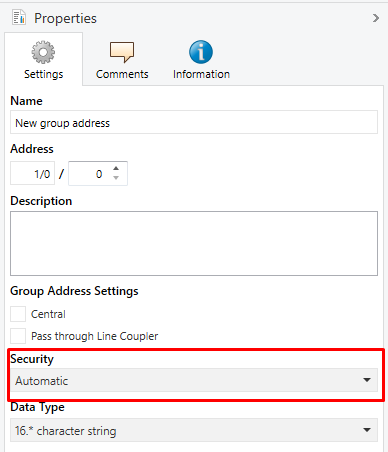This screenshot has width=388, height=452.
Task: Click the Properties panel document icon
Action: tap(19, 18)
